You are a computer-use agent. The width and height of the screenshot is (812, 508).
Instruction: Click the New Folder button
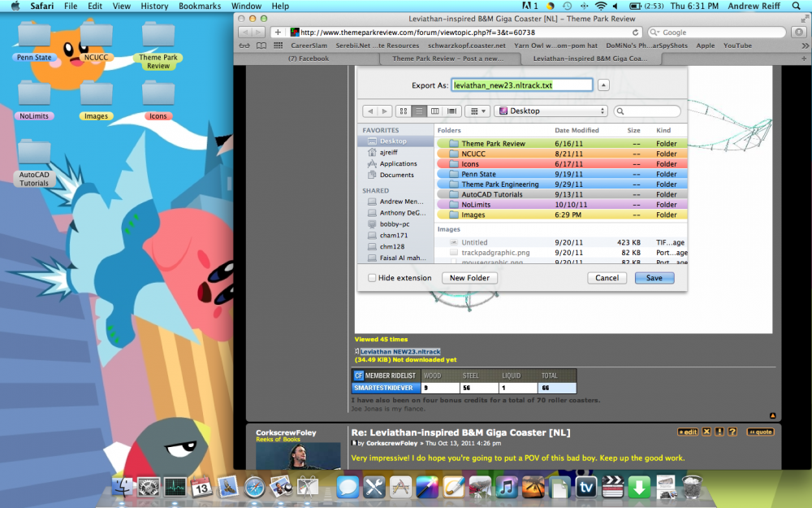tap(469, 278)
